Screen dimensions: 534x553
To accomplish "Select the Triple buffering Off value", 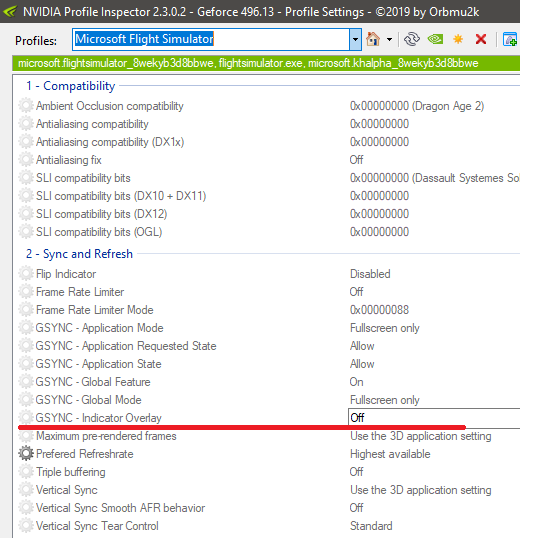I will [356, 472].
